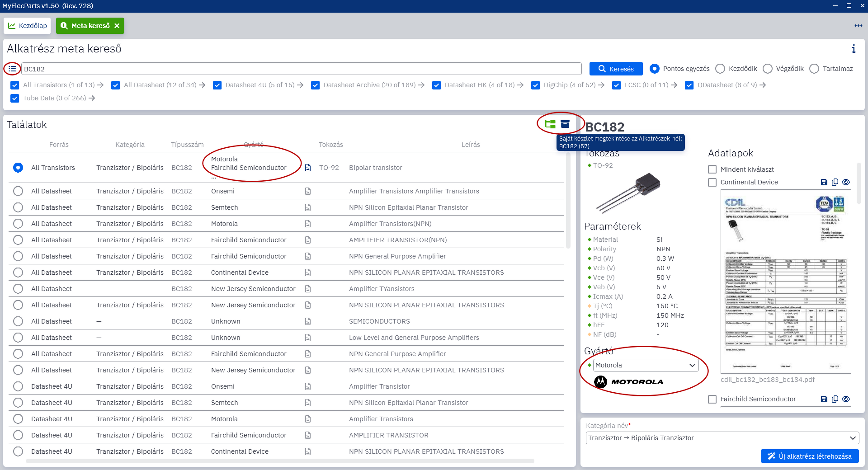
Task: Copy the Fairchild Semiconductor datasheet
Action: (835, 399)
